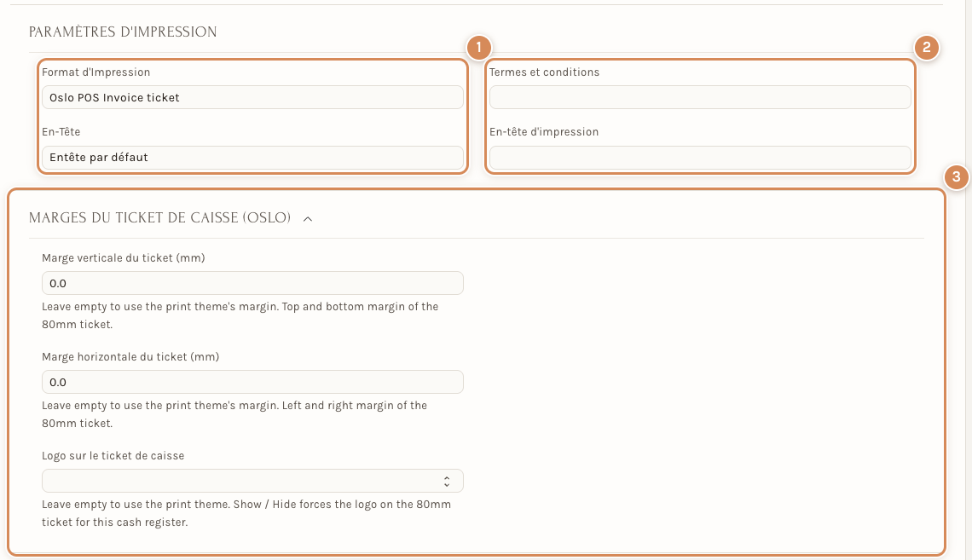Click the En-tête d'impression label
The height and width of the screenshot is (560, 972).
pos(544,132)
